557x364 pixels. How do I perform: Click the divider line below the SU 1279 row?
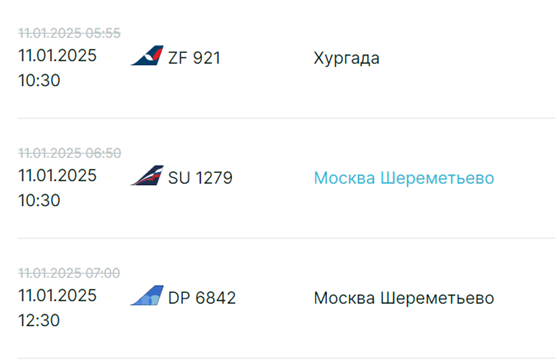286,238
